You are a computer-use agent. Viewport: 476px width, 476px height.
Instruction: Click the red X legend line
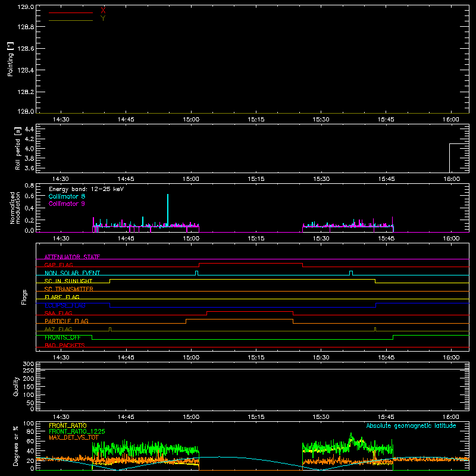(71, 12)
